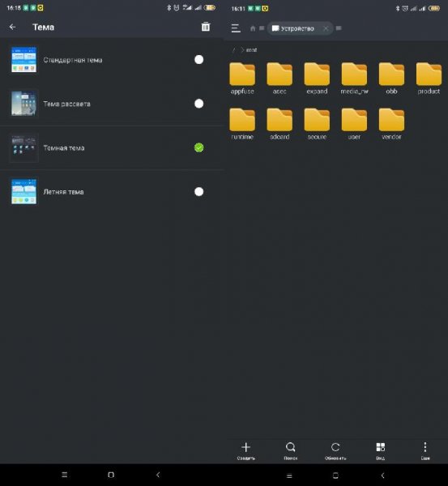Screen dimensions: 448x486
Task: Open the window icon right of Устройство tab
Action: [x=339, y=28]
